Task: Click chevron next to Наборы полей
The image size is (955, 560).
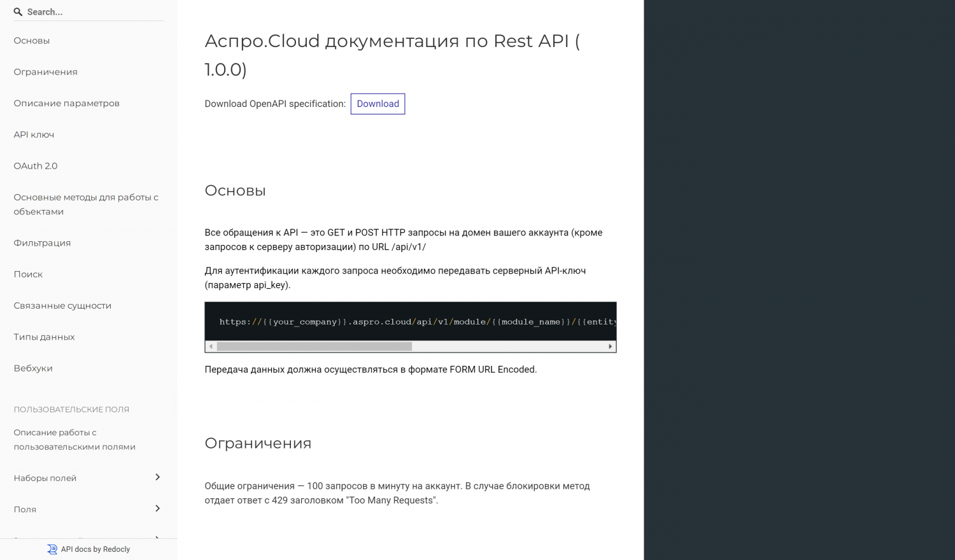Action: point(157,477)
